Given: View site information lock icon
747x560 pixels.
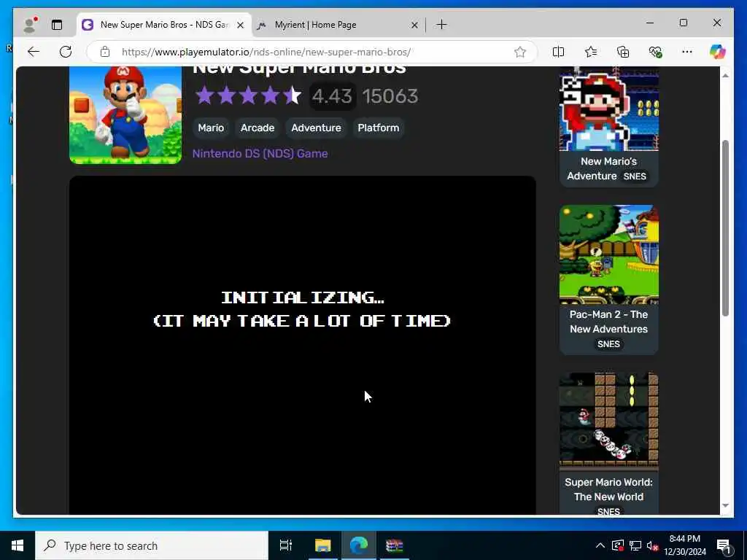Looking at the screenshot, I should (x=105, y=52).
